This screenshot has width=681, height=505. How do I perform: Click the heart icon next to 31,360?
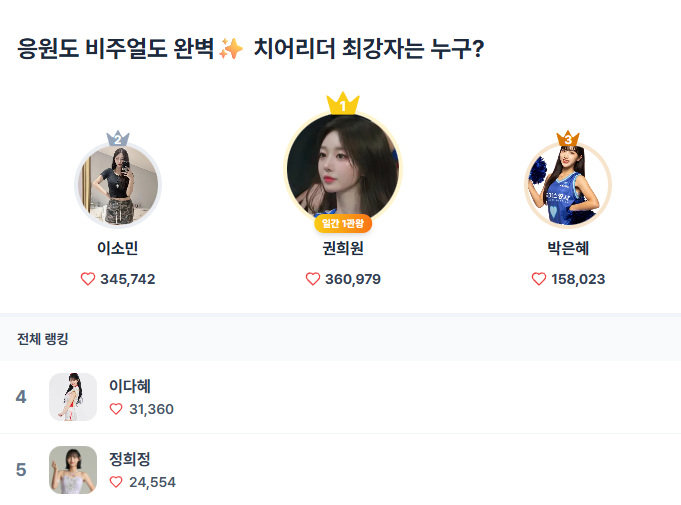tap(116, 409)
